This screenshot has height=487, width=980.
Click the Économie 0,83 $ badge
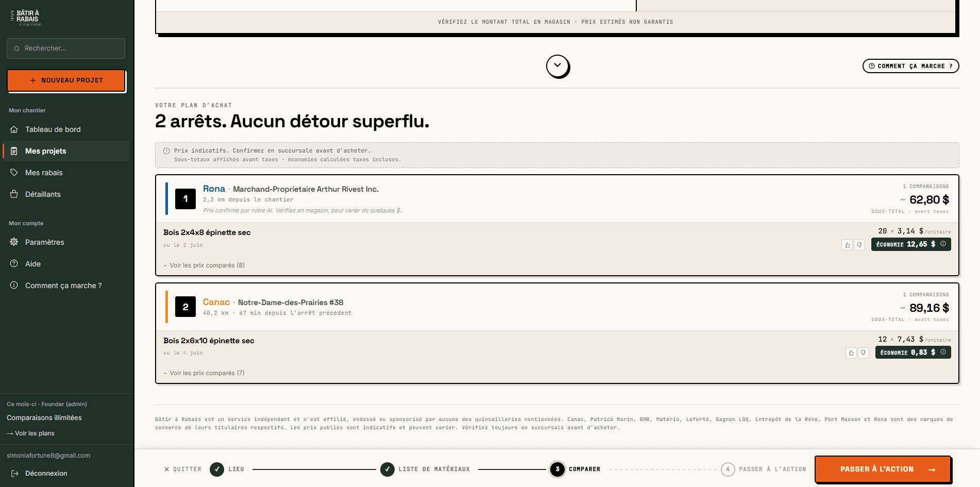(x=913, y=352)
